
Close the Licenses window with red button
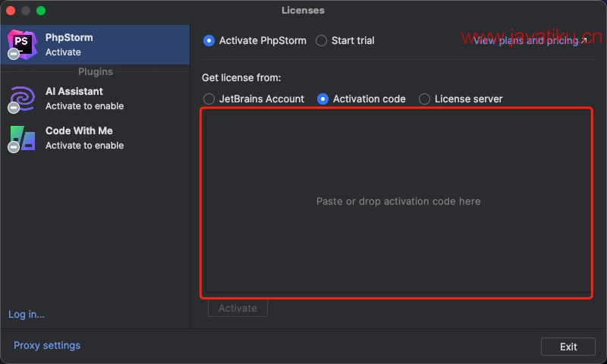coord(11,11)
